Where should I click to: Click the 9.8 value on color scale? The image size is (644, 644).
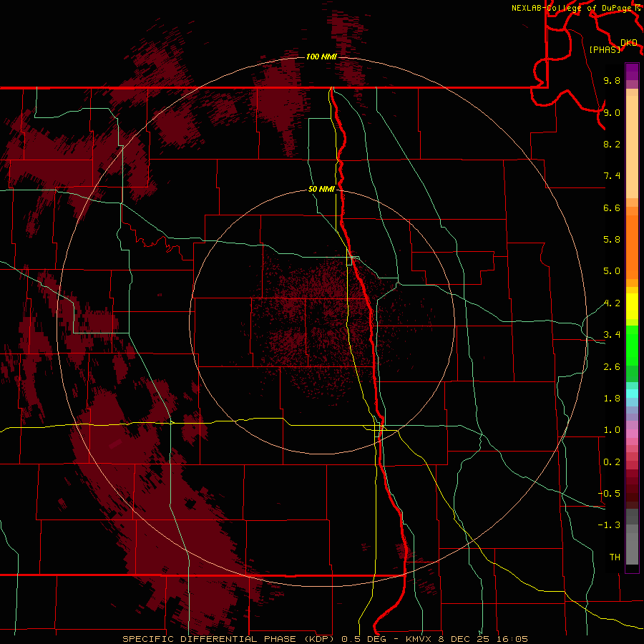point(612,80)
